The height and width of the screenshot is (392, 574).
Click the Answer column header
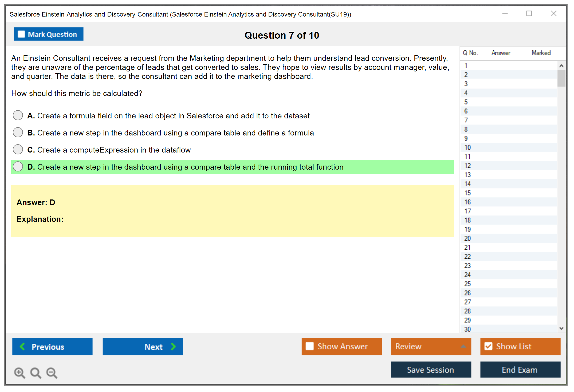pos(501,53)
